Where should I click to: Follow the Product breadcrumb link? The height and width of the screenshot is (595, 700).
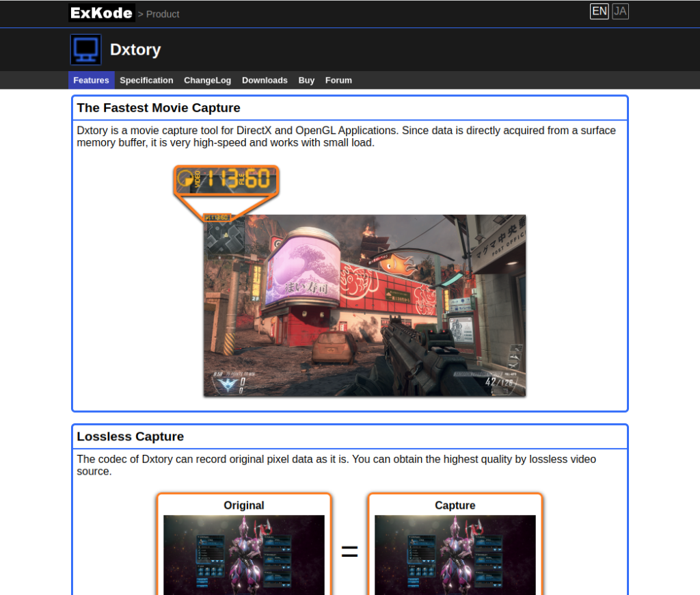tap(163, 14)
